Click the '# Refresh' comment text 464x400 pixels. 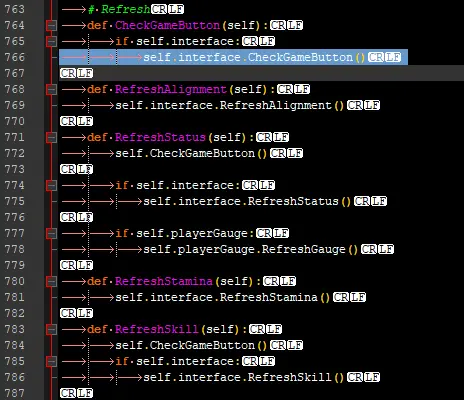click(x=119, y=9)
